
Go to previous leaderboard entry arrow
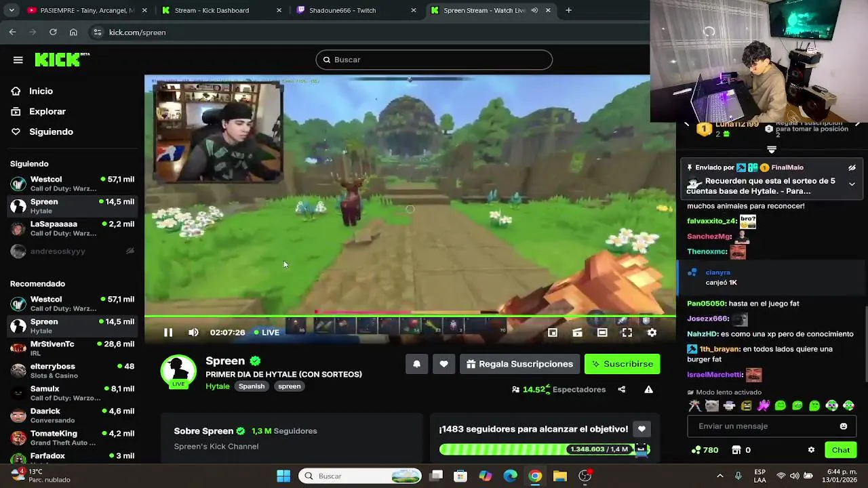[x=686, y=124]
